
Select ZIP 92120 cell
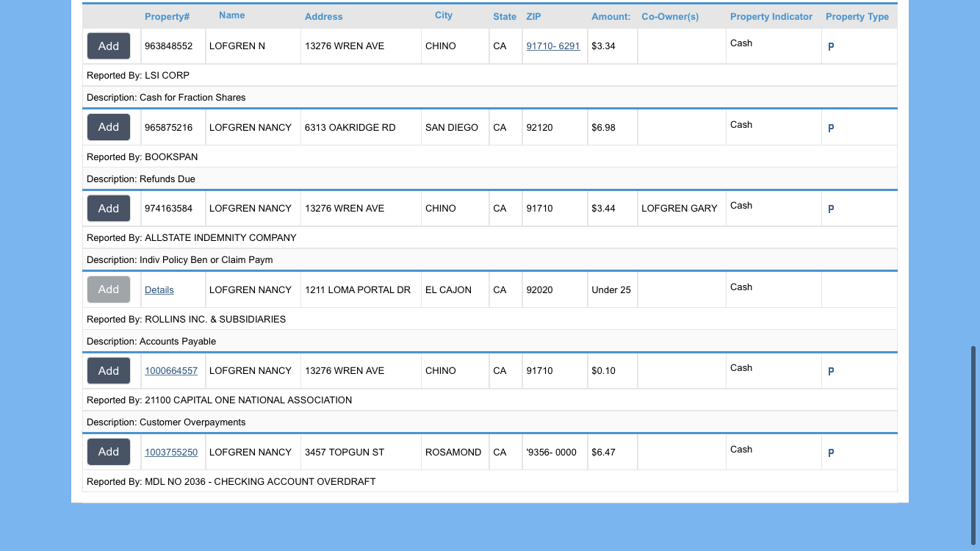555,127
